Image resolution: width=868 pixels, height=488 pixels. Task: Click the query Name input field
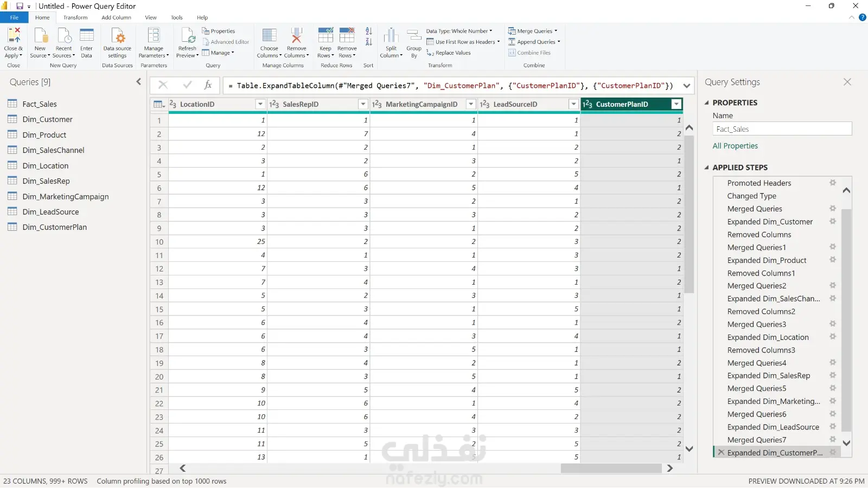coord(782,129)
